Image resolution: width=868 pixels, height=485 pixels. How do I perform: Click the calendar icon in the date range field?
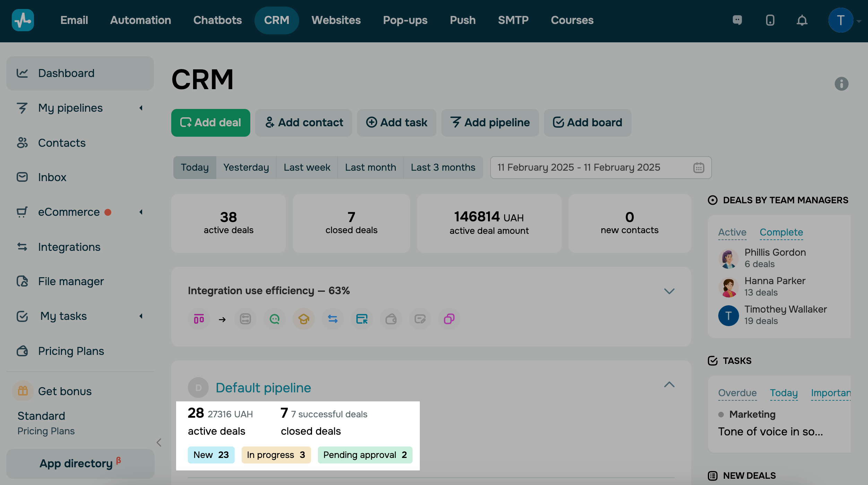click(698, 168)
